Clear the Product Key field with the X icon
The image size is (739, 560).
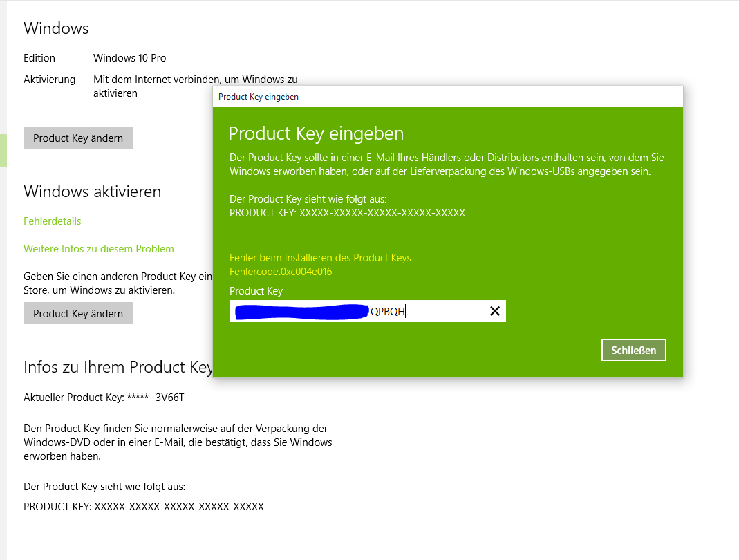[494, 311]
